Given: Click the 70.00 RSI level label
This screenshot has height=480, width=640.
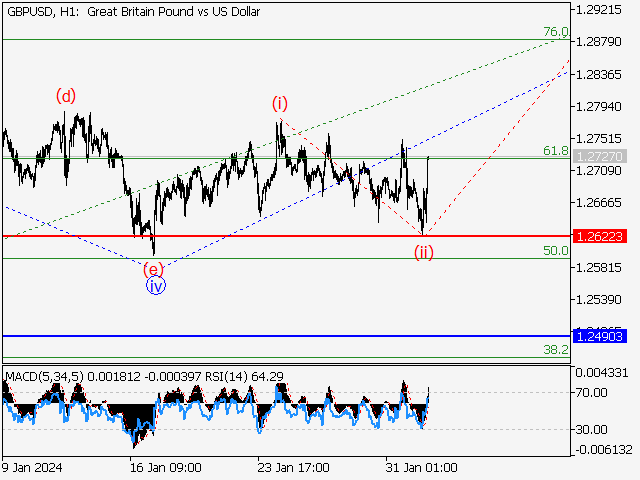Looking at the screenshot, I should click(x=591, y=393).
